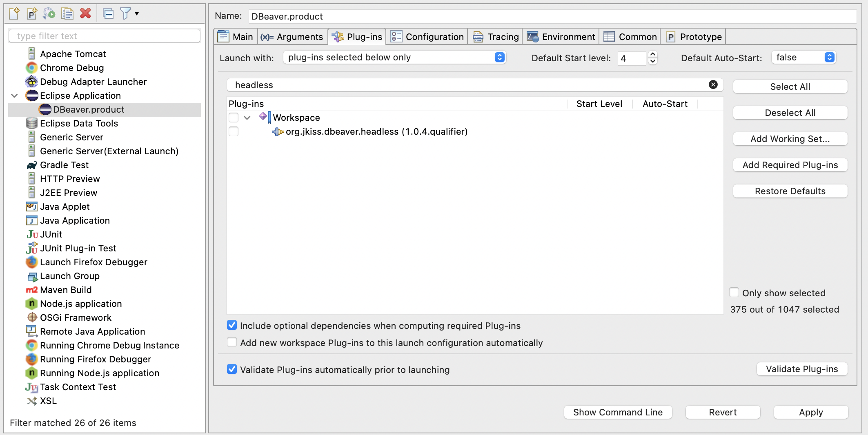Click the Restore Defaults button
868x435 pixels.
click(x=790, y=191)
